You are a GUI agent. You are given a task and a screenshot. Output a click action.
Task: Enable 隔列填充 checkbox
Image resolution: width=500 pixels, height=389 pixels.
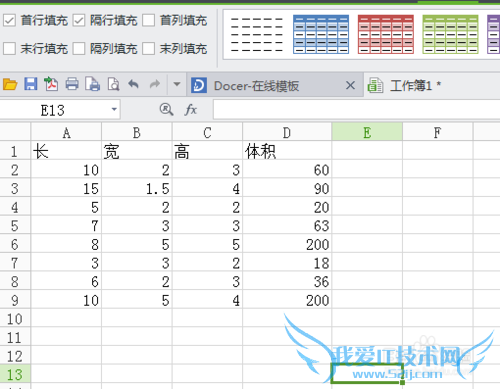point(79,49)
